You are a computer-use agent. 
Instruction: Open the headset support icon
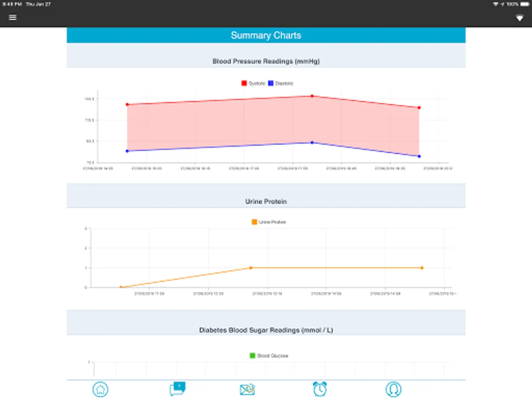pos(393,389)
